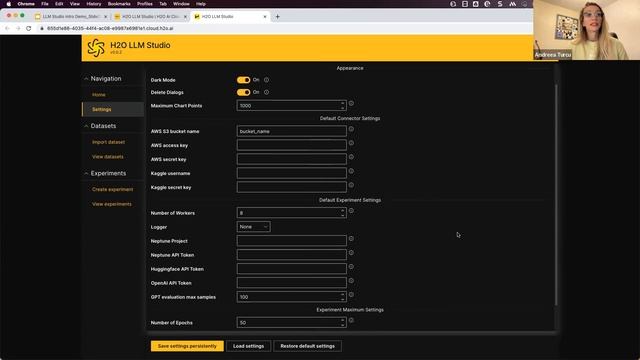Screen dimensions: 640x360
Task: Switch to second H2O LLM Studio tab
Action: pos(150,17)
